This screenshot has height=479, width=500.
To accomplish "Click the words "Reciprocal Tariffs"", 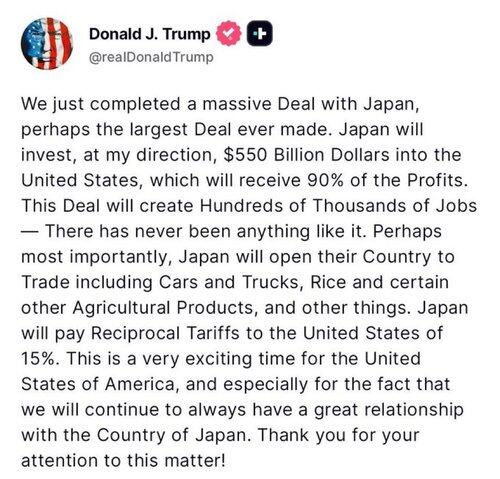I will pos(165,333).
